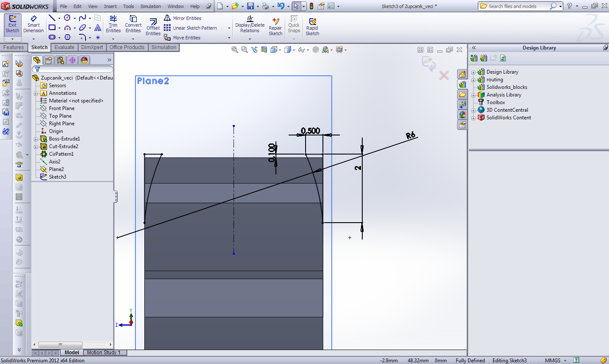
Task: Switch to the Evaluate tab
Action: tap(64, 47)
